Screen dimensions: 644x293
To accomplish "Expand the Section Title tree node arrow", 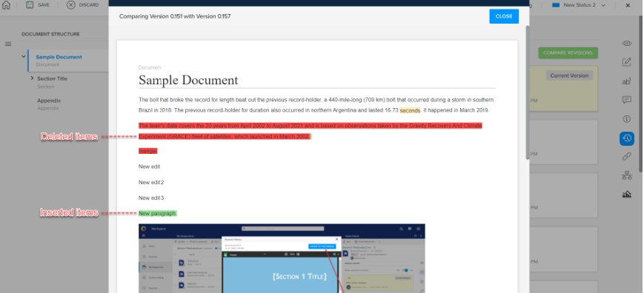I will coord(32,78).
